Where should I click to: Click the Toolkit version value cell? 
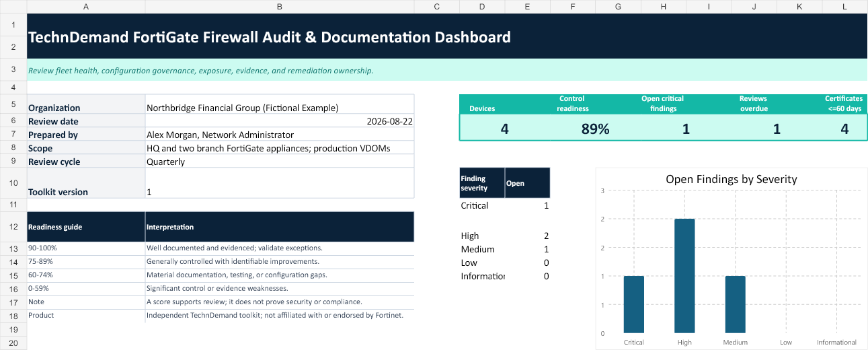point(280,182)
